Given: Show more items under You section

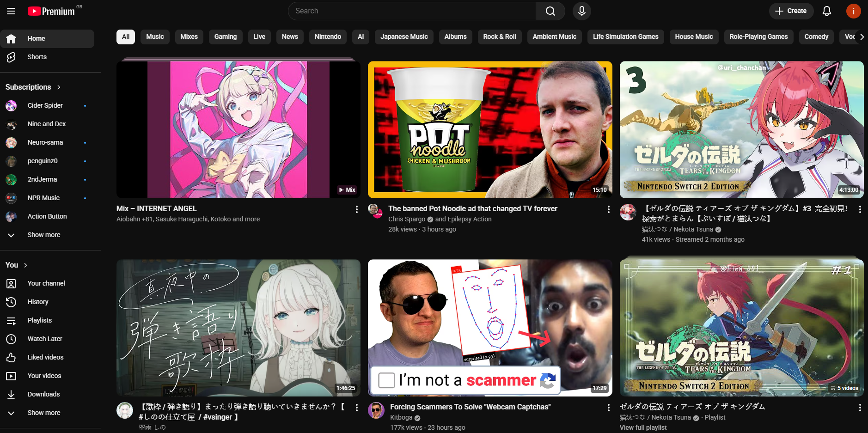Looking at the screenshot, I should tap(47, 413).
